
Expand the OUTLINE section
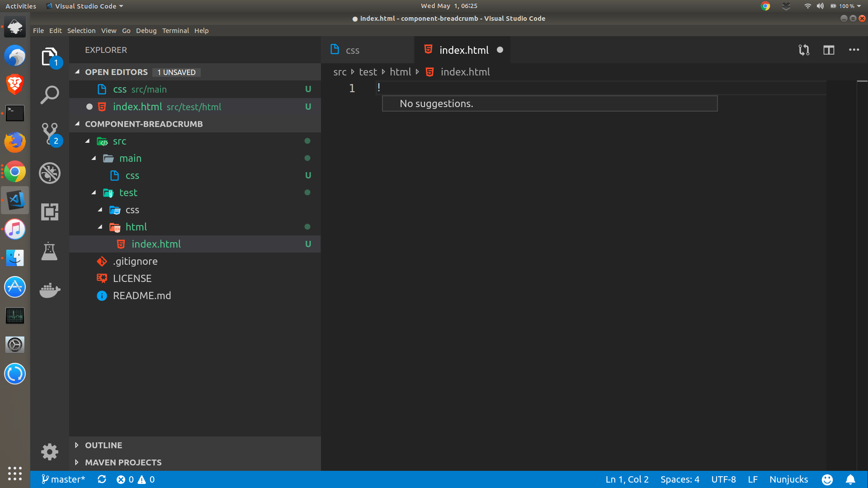[104, 445]
